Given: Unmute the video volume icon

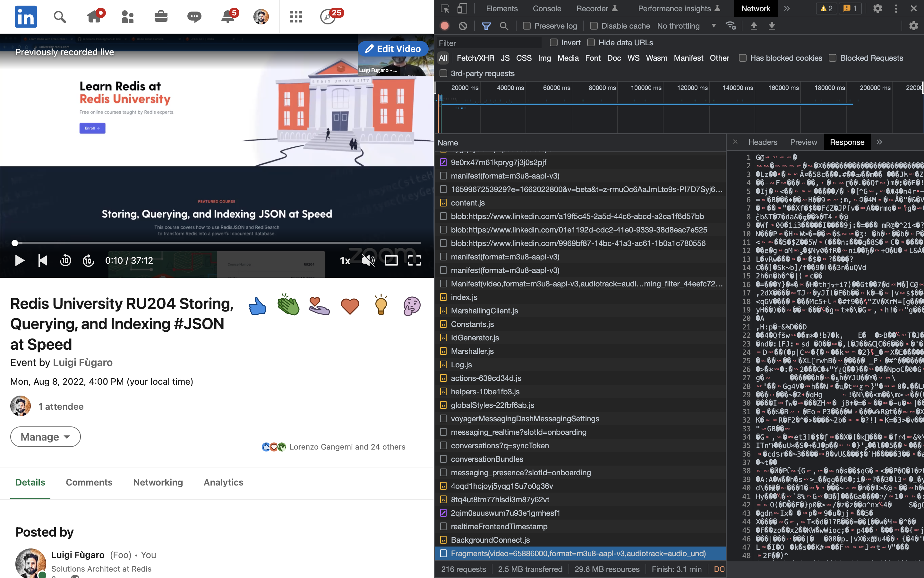Looking at the screenshot, I should click(x=368, y=261).
